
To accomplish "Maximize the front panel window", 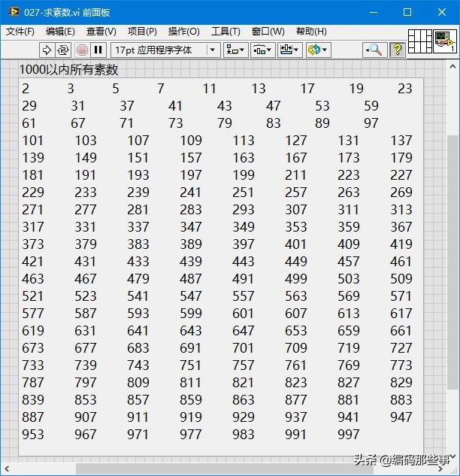I will pyautogui.click(x=407, y=12).
